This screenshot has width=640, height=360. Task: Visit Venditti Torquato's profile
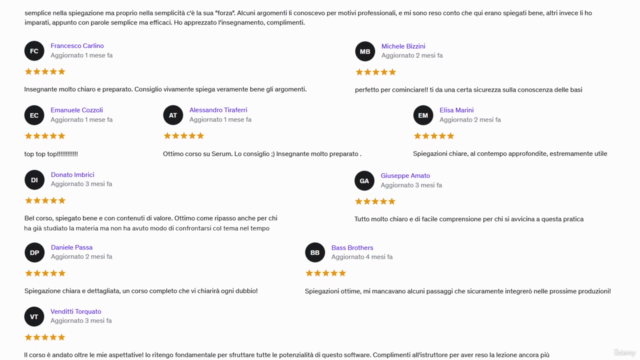coord(76,311)
